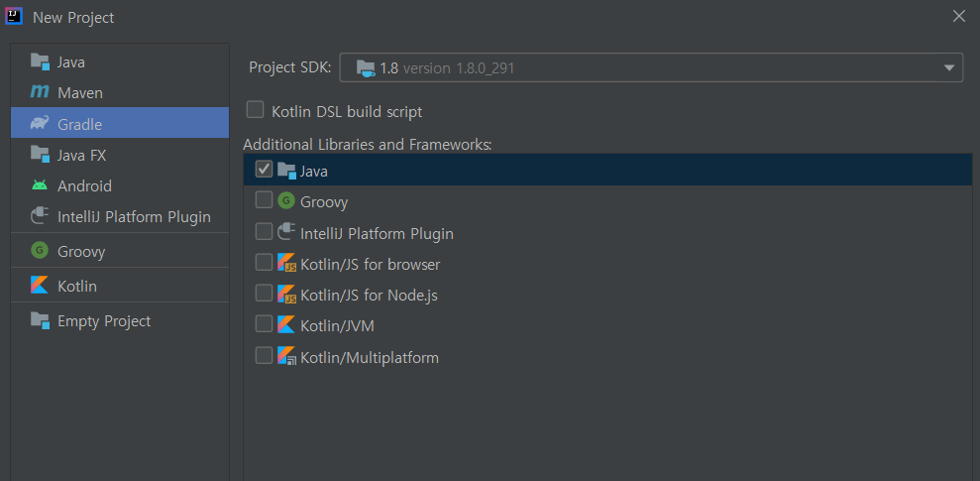Click Kotlin/JS for Node.js icon
This screenshot has width=980, height=481.
coord(287,294)
